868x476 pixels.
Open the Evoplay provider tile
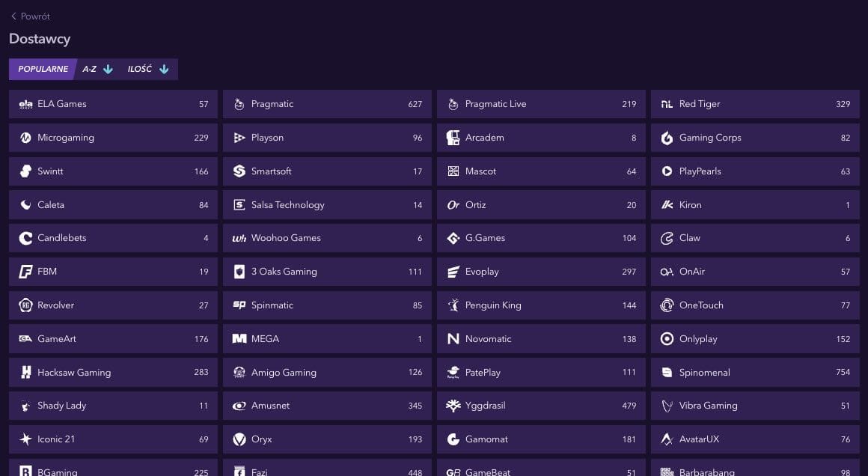pyautogui.click(x=541, y=272)
